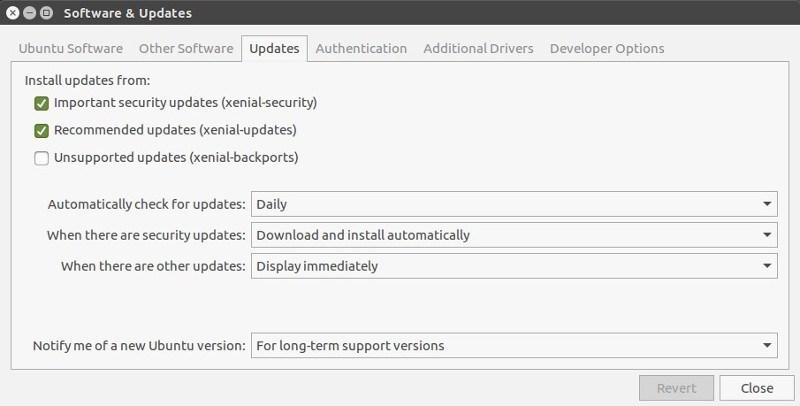Open the other updates display dropdown
800x406 pixels.
513,266
